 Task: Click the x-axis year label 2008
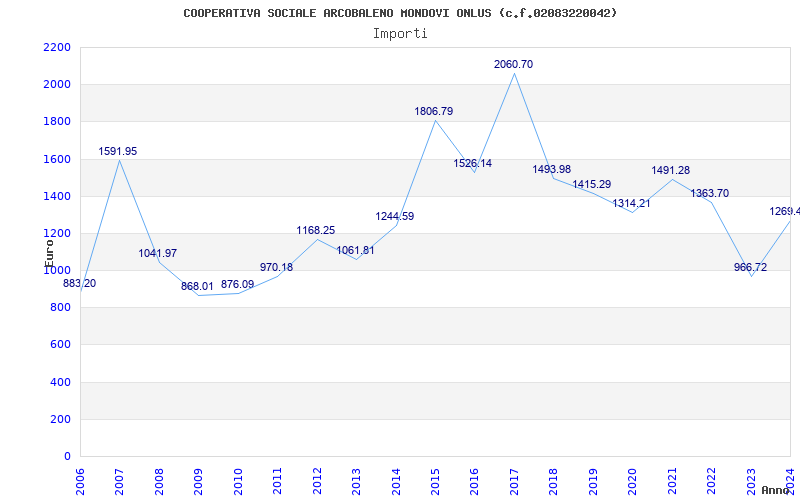click(159, 481)
